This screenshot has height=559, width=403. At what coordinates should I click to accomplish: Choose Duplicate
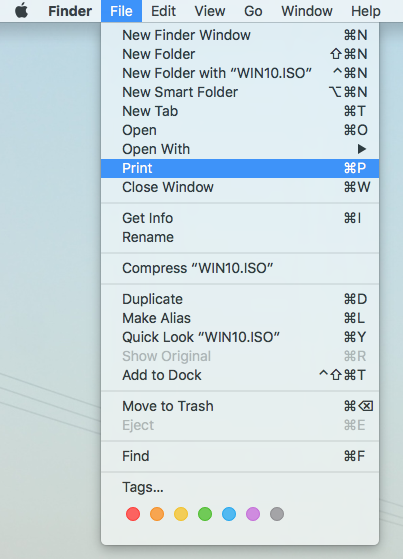click(240, 299)
